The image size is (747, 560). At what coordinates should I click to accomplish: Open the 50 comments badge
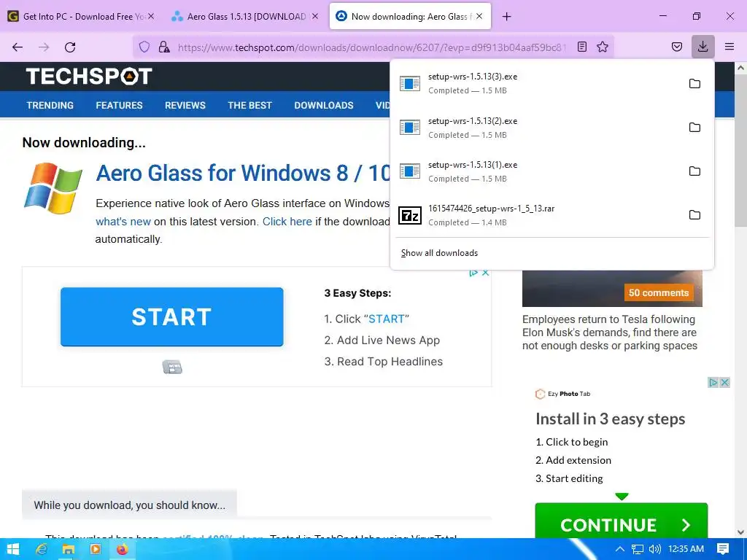pyautogui.click(x=659, y=293)
